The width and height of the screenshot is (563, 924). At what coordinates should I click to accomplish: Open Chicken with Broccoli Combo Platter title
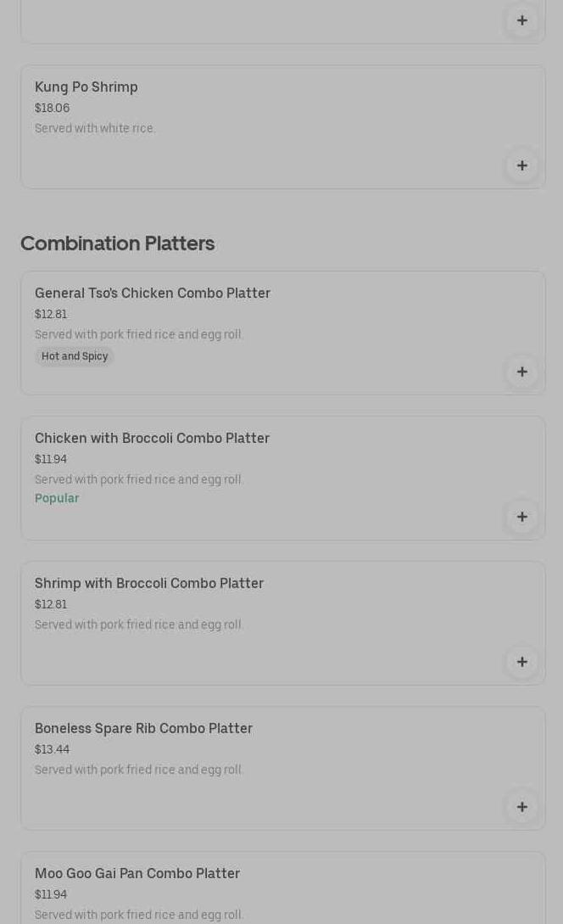[x=152, y=439]
